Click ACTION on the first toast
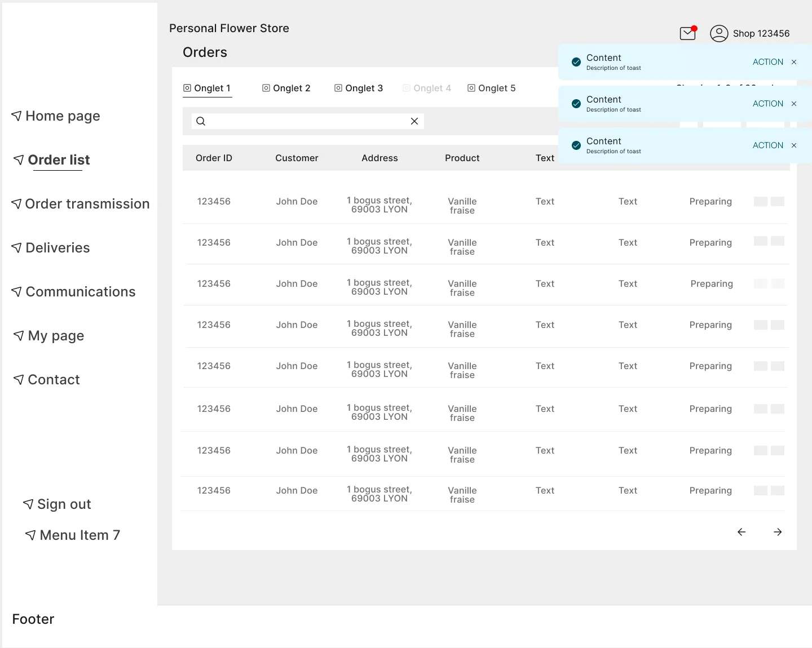Image resolution: width=812 pixels, height=648 pixels. tap(768, 62)
